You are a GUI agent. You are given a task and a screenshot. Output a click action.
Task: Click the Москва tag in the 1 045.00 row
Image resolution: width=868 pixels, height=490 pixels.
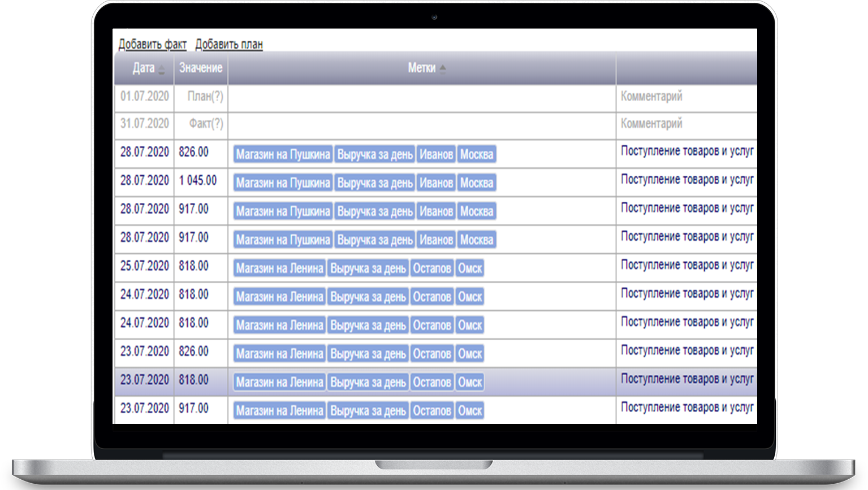click(x=476, y=183)
